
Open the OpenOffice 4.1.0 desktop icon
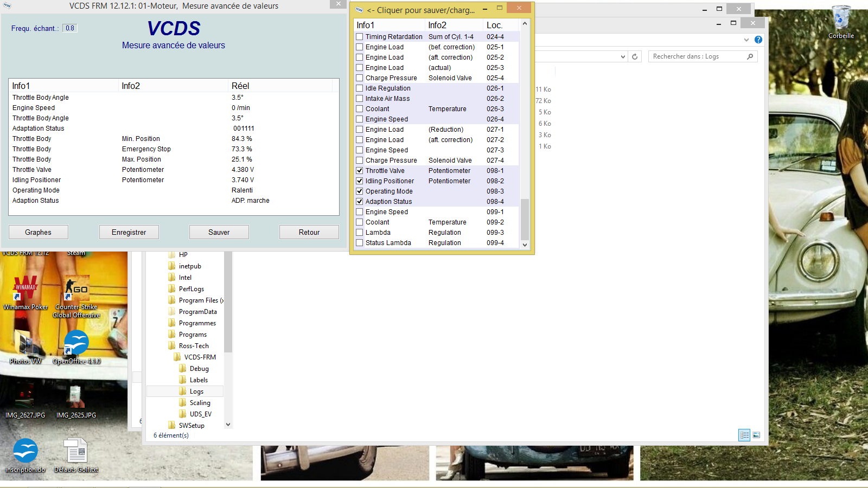point(76,343)
